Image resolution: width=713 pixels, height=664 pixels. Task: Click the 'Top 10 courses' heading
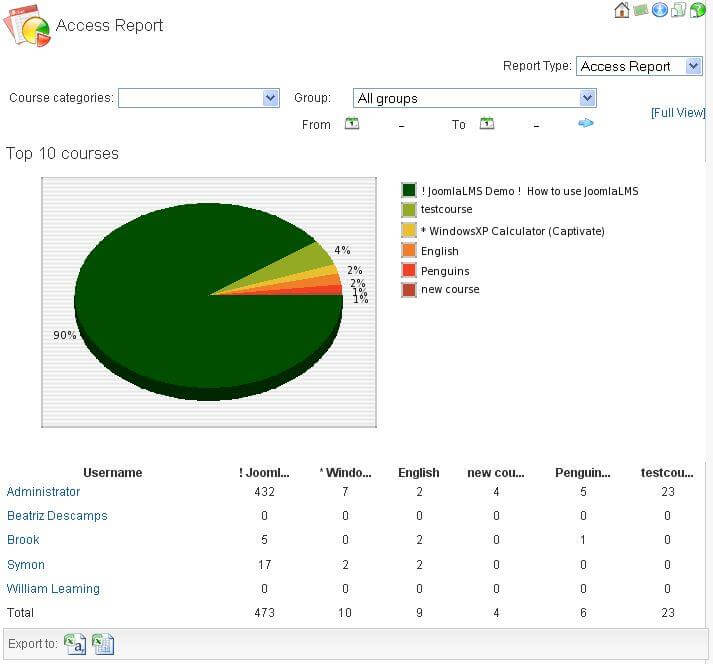62,154
